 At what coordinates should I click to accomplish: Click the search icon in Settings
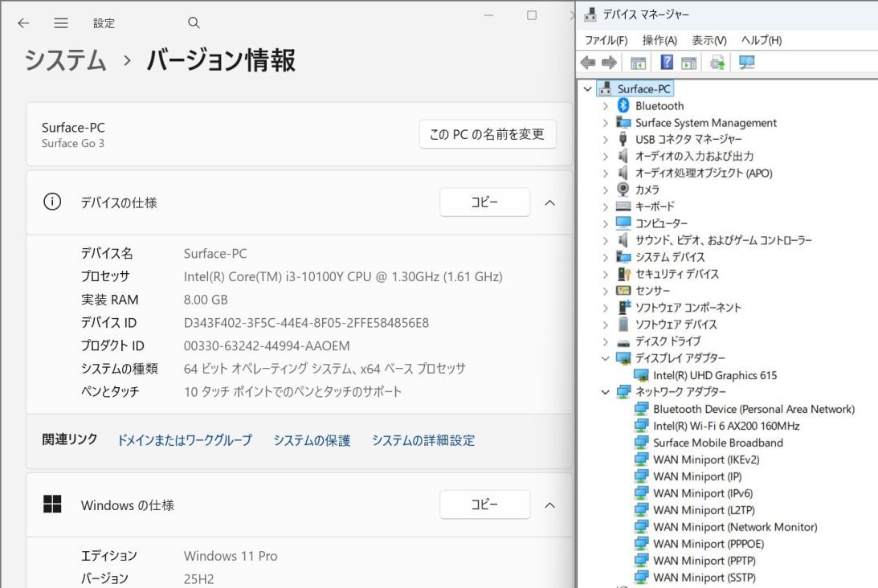pos(193,22)
